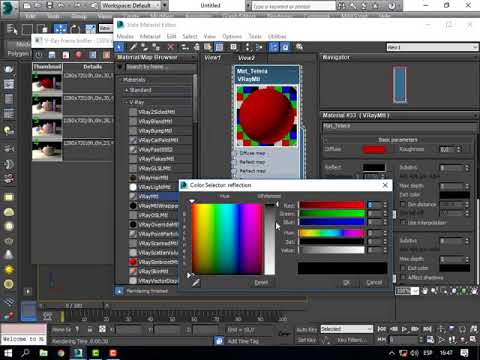
Task: Click the Play Animation button
Action: (x=405, y=329)
